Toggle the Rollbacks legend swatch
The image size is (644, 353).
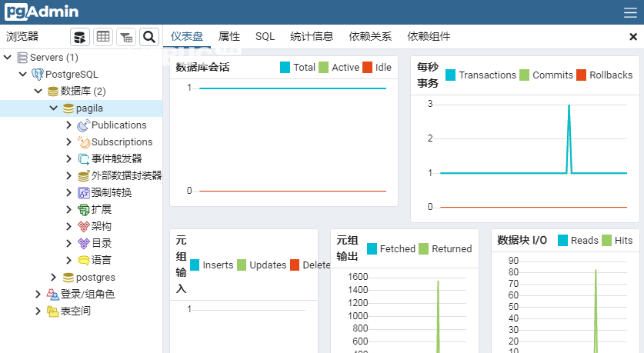coord(581,75)
